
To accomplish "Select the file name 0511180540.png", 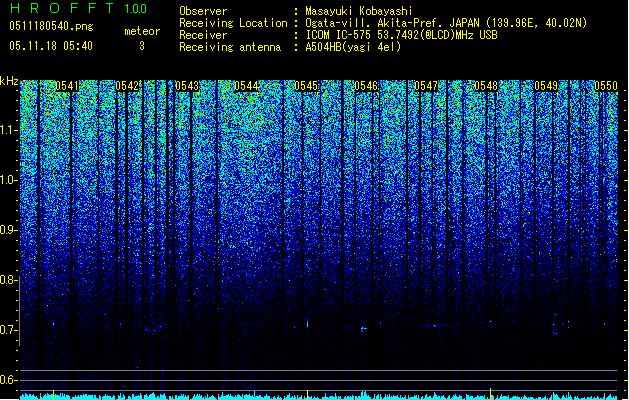I will [51, 26].
